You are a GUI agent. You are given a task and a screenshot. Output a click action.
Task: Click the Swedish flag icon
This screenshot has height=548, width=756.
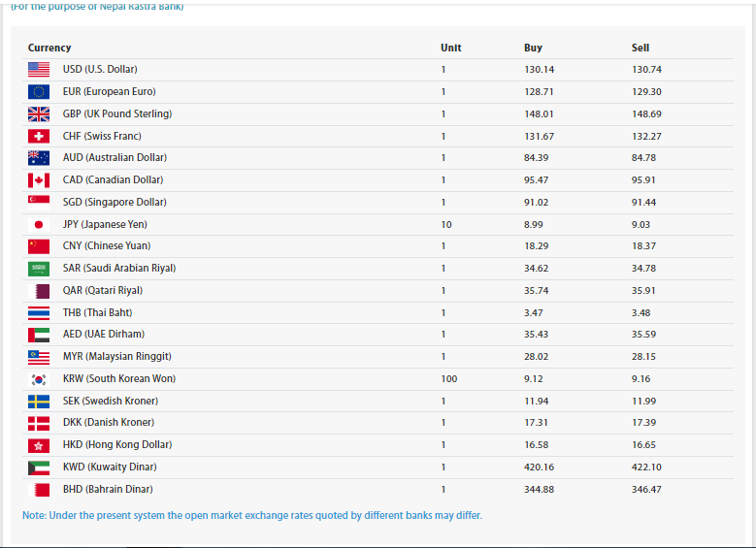(x=39, y=402)
